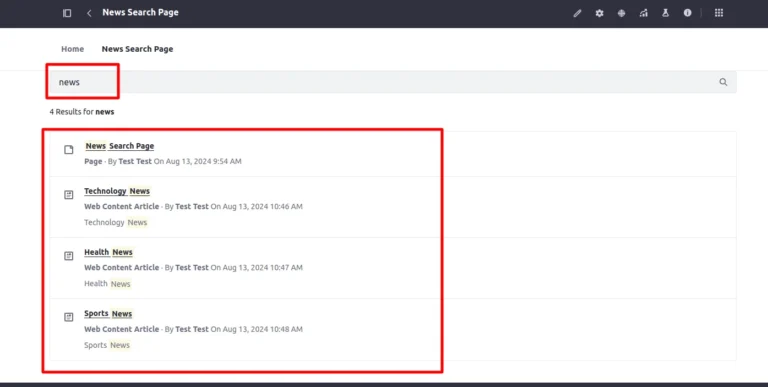Open the Technology News result link
The height and width of the screenshot is (387, 768).
pyautogui.click(x=117, y=191)
